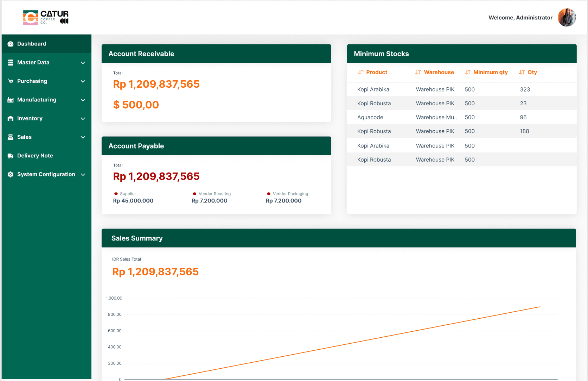The height and width of the screenshot is (381, 588).
Task: Click the Vendor Packaging red legend dot
Action: point(269,194)
